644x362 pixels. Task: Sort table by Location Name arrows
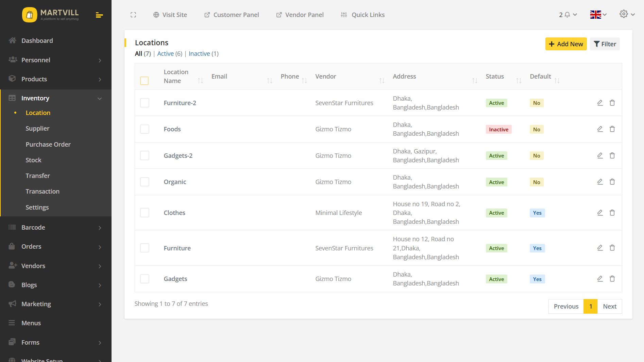pos(200,81)
